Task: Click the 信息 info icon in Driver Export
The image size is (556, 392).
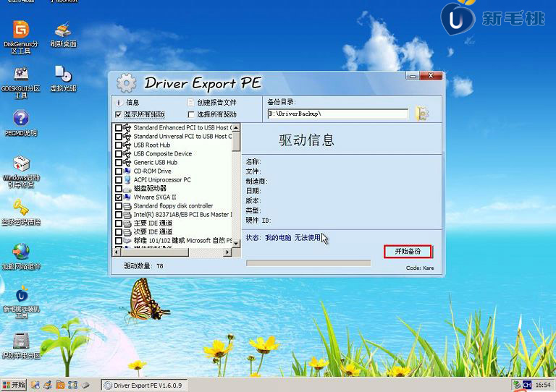Action: 119,103
